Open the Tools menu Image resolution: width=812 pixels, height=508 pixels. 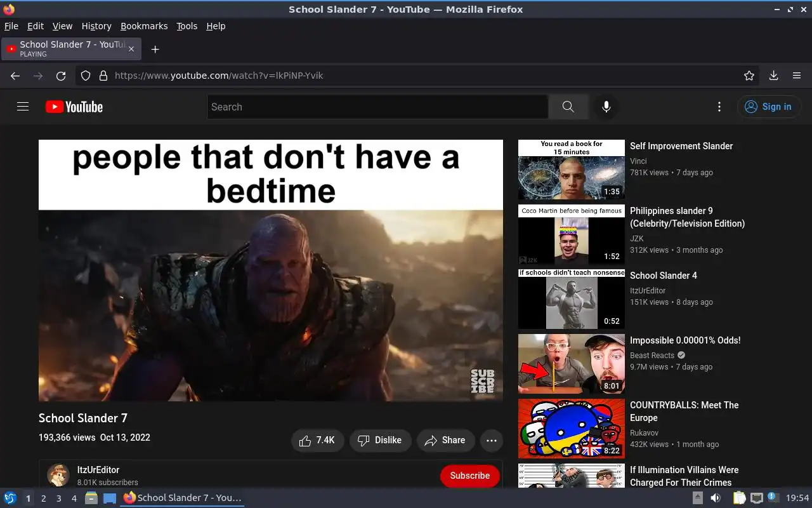pos(187,26)
